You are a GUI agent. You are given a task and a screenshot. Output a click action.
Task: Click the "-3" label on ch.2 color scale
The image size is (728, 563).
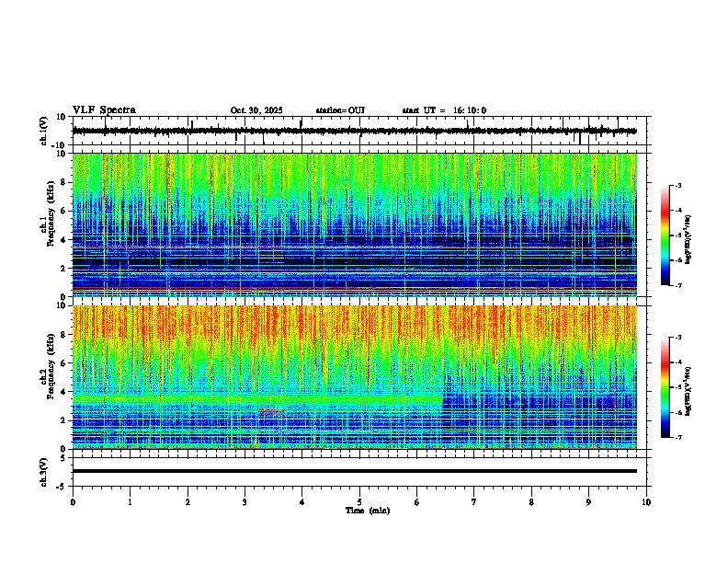678,338
